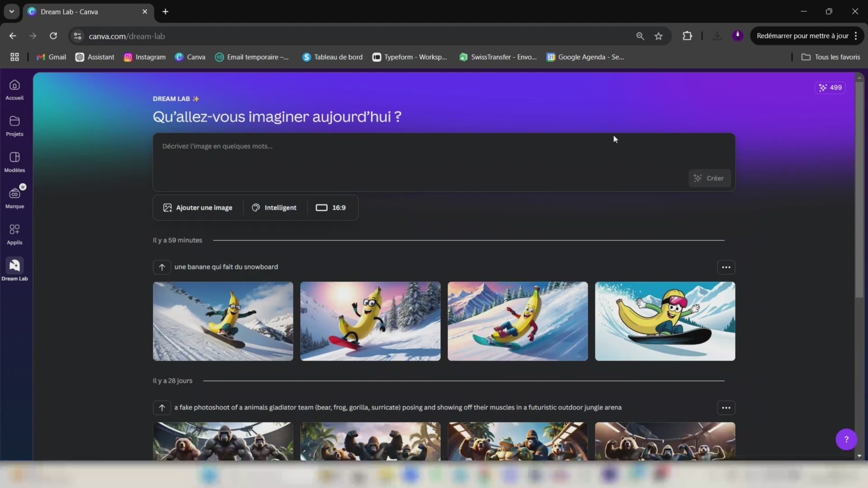
Task: Click the page vertical scrollbar thumb
Action: tap(859, 190)
